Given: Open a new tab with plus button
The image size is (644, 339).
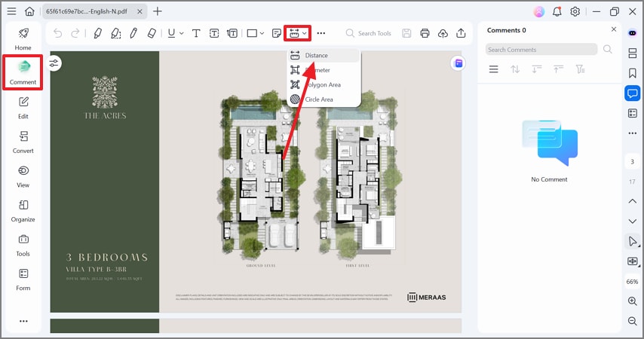Looking at the screenshot, I should click(158, 11).
